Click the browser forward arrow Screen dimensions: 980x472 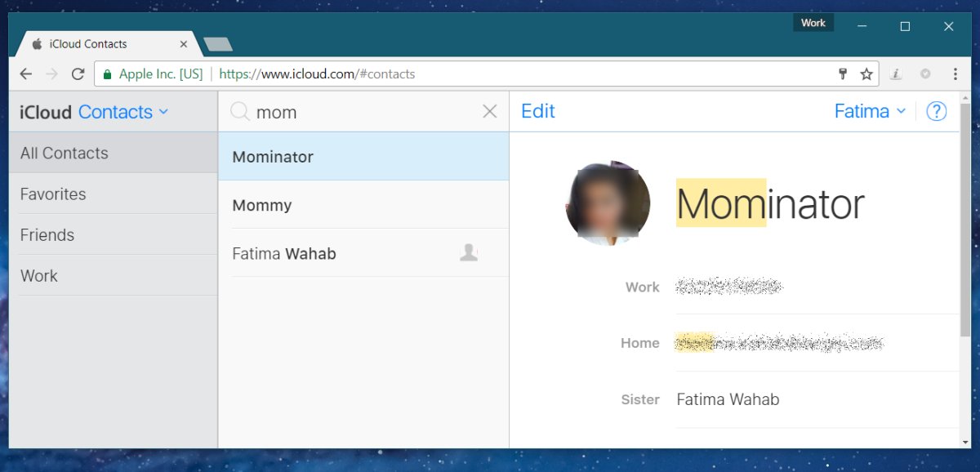point(52,74)
